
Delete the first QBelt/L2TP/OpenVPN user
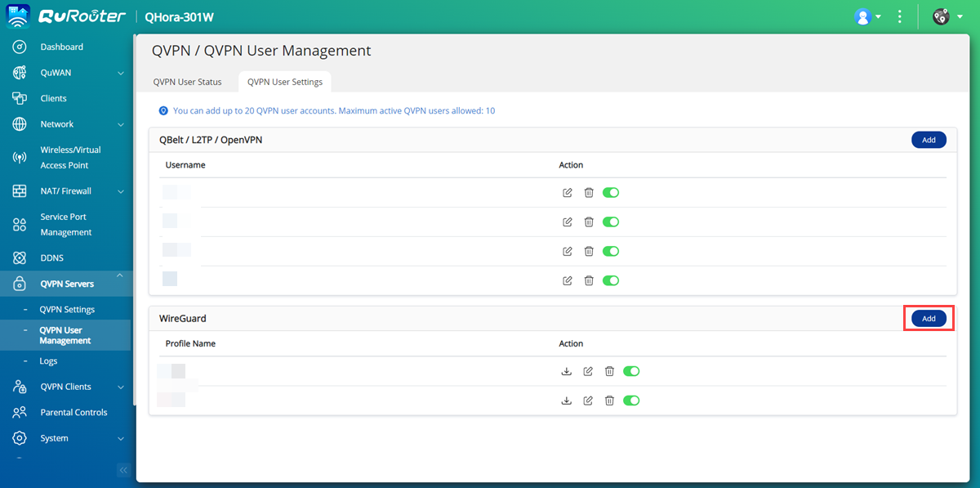(589, 193)
